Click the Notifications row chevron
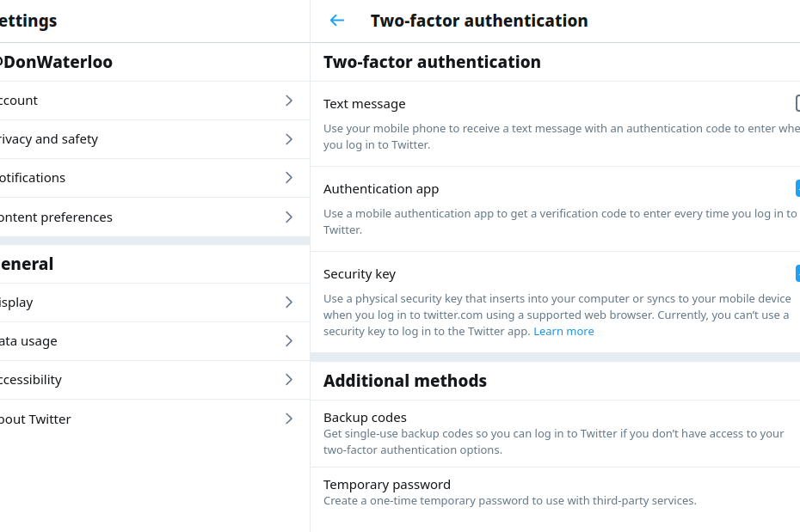 coord(289,178)
